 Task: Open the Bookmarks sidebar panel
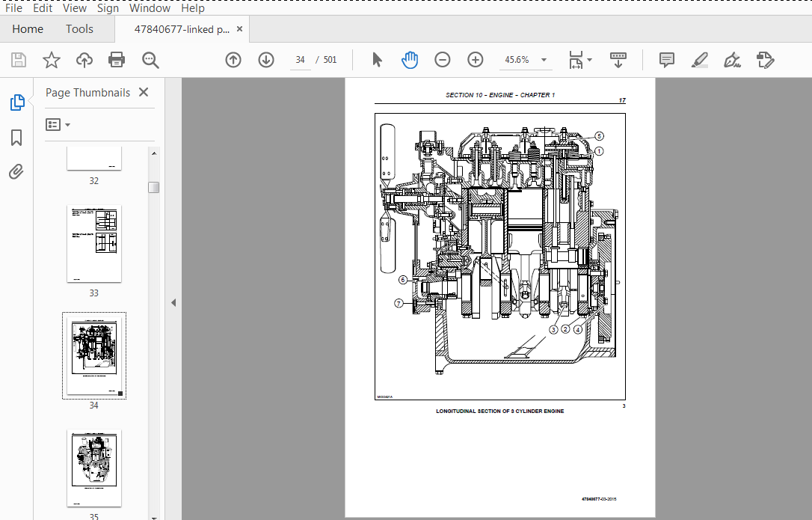(x=16, y=138)
